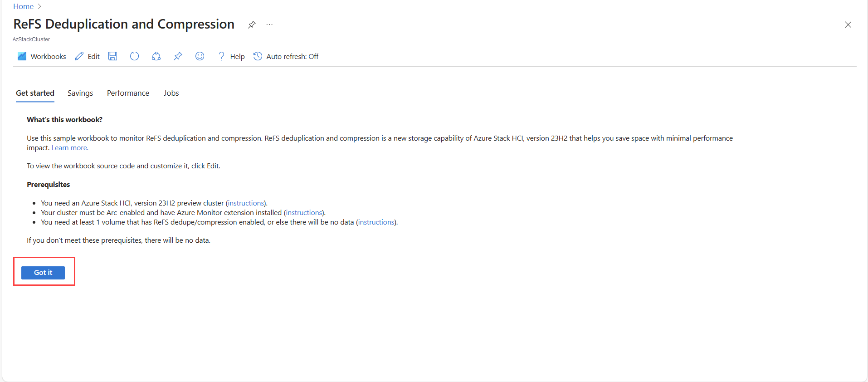Viewport: 868px width, 382px height.
Task: Open the Workbooks gallery
Action: click(x=42, y=56)
